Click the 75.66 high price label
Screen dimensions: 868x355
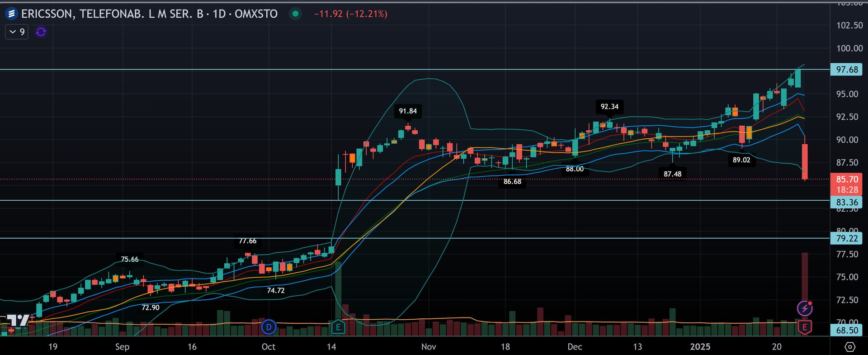pos(130,259)
